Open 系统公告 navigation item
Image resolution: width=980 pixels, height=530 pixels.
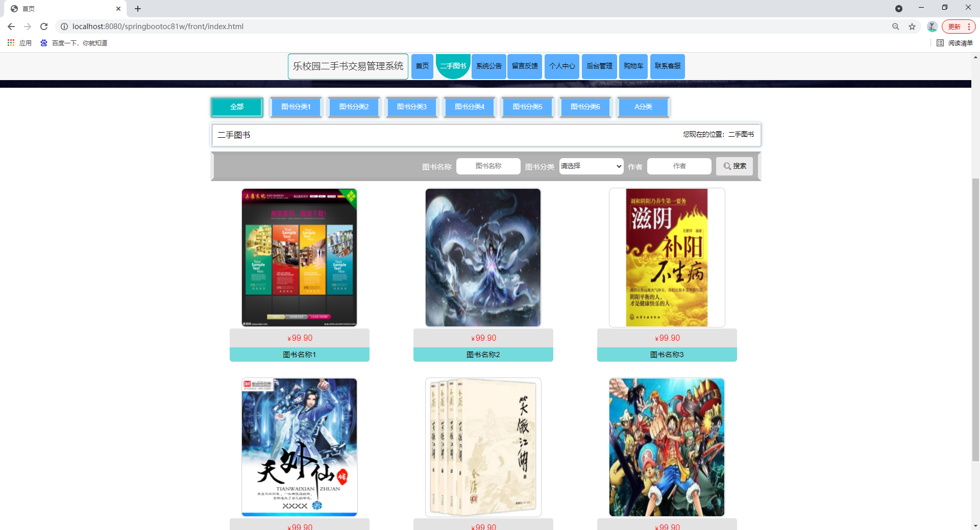489,66
